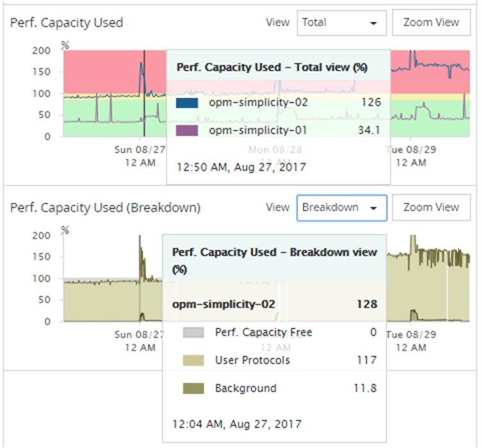Click the Perf. Capacity Used chart title
The height and width of the screenshot is (448, 482).
[x=67, y=22]
